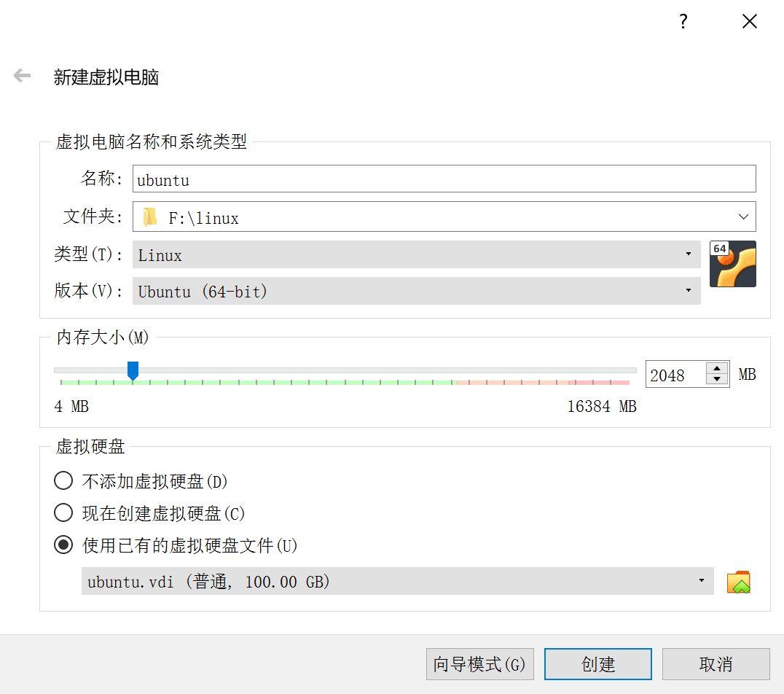Increase memory with the up stepper arrow
This screenshot has width=784, height=694.
pyautogui.click(x=717, y=368)
